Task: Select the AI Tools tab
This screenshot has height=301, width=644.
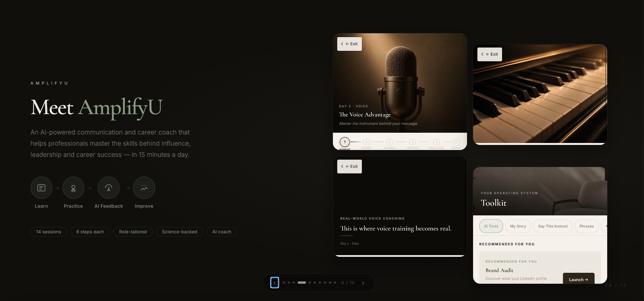Action: tap(491, 226)
